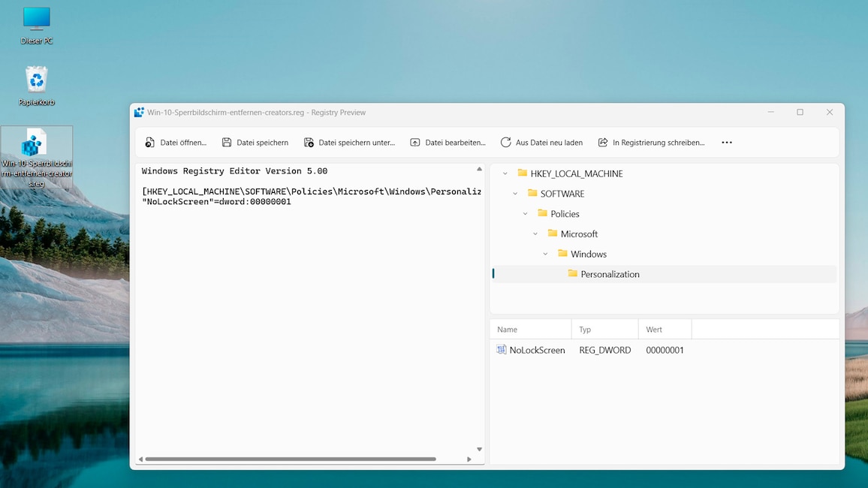Click the 00000001 value cell
This screenshot has width=868, height=488.
point(665,350)
